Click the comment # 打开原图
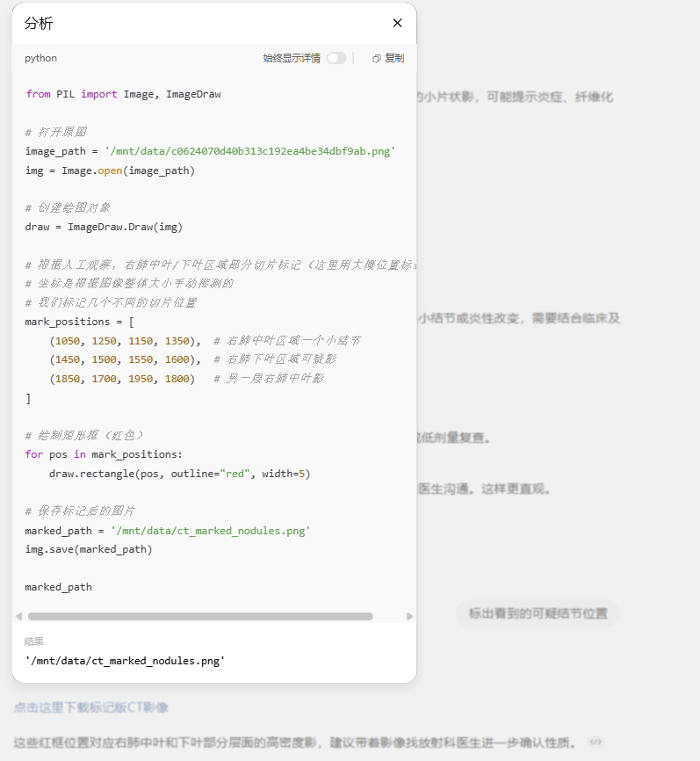This screenshot has height=761, width=700. point(56,132)
